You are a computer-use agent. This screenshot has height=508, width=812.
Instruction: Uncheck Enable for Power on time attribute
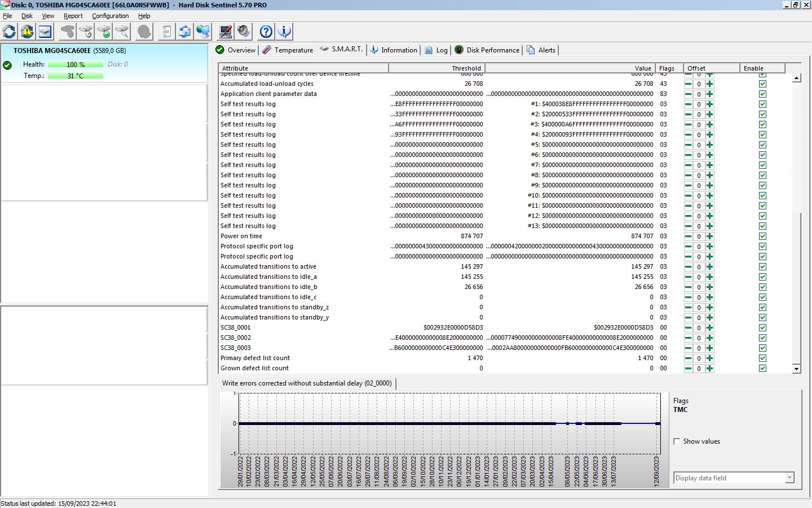pos(762,237)
